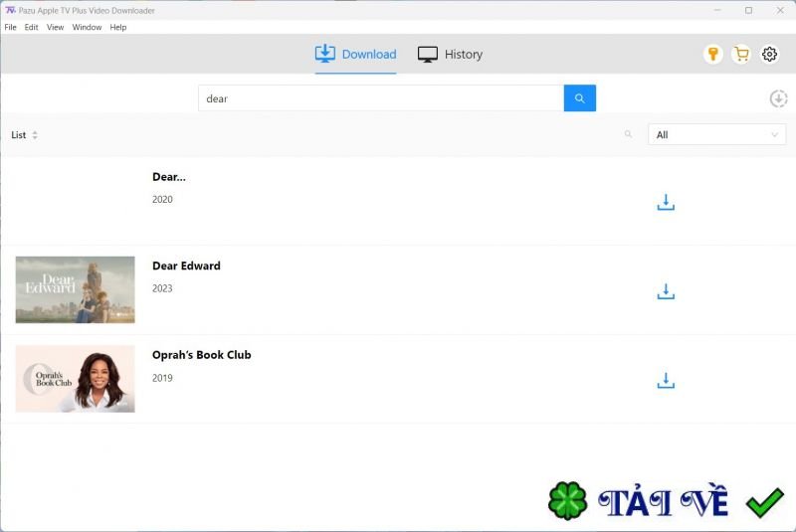Maximize the Pazu window

tap(749, 10)
